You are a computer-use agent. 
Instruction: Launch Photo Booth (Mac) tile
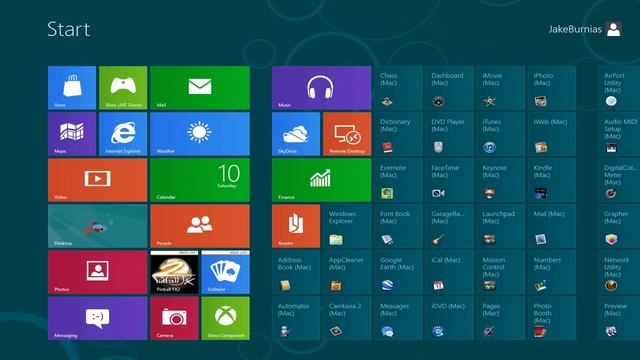(552, 318)
